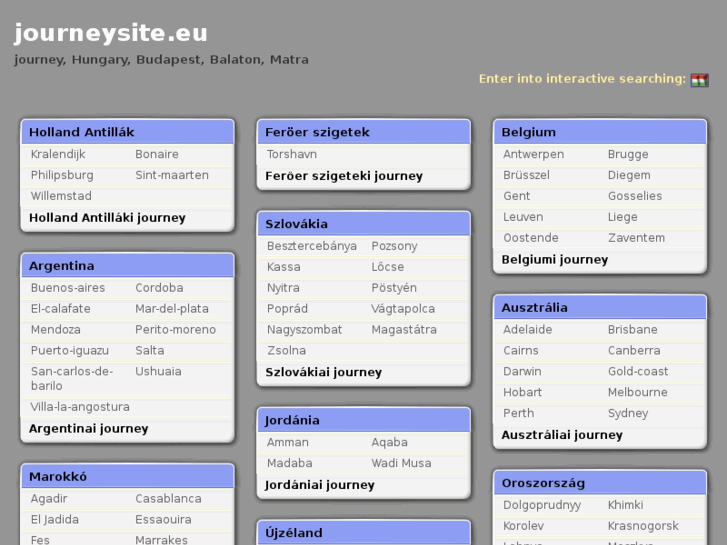Open the Holland Antillák heading
The width and height of the screenshot is (727, 545).
point(82,132)
